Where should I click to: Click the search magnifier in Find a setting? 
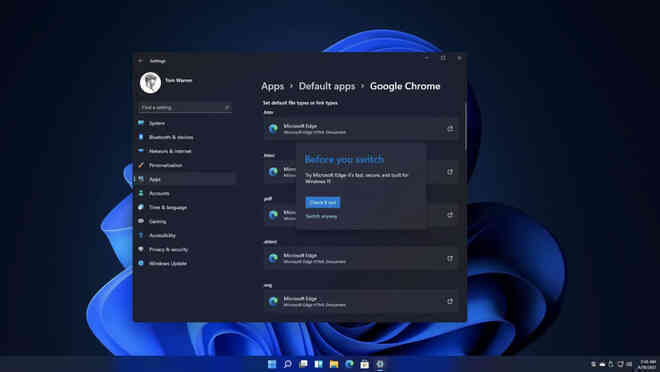(x=227, y=108)
